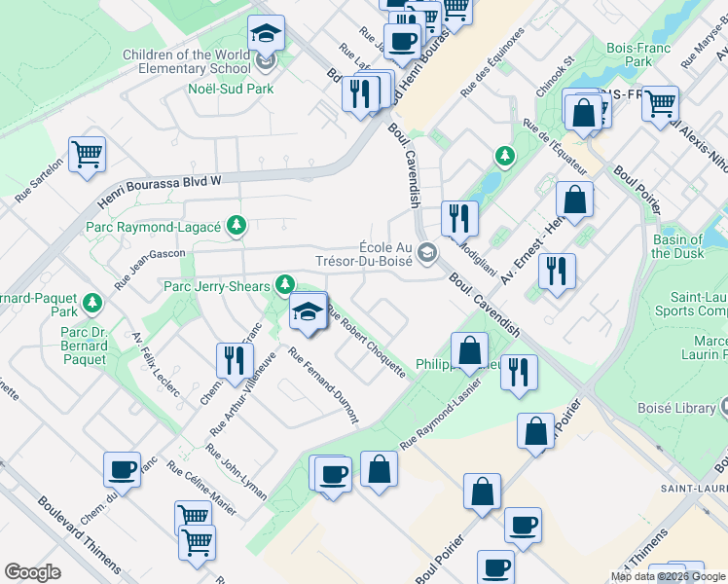
Task: Click the Henri Bourassa Blvd W label
Action: pyautogui.click(x=160, y=191)
